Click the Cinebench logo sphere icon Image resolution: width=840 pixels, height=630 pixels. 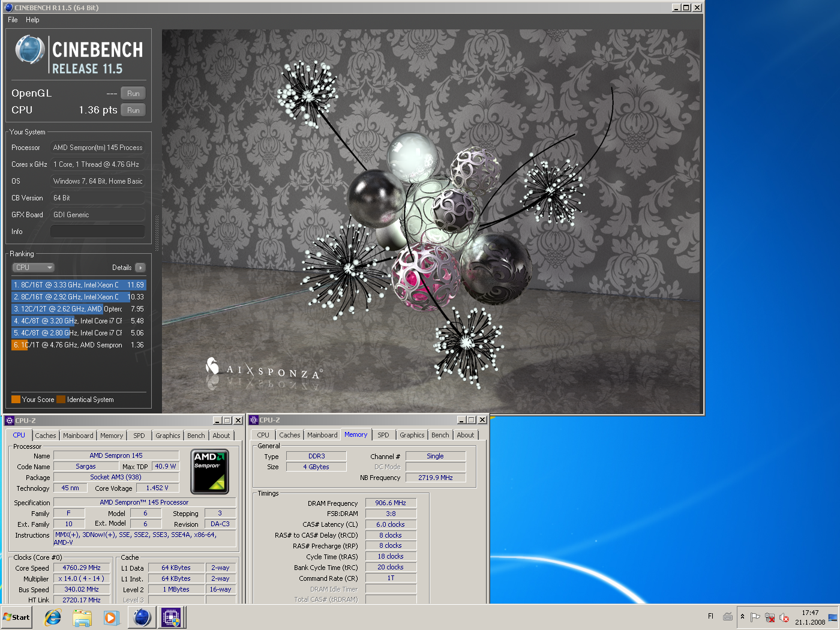pos(29,50)
